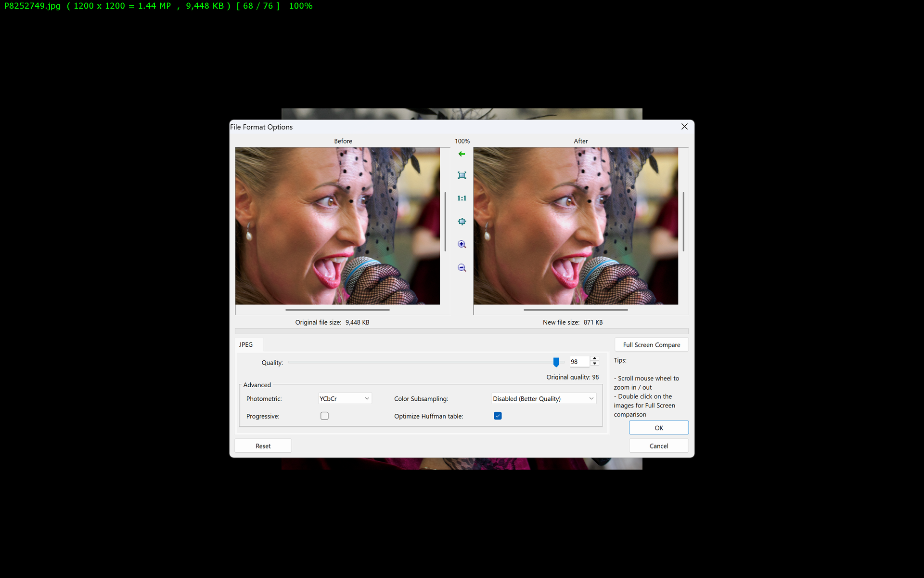The height and width of the screenshot is (578, 924).
Task: Enable the Progressive checkbox
Action: [324, 415]
